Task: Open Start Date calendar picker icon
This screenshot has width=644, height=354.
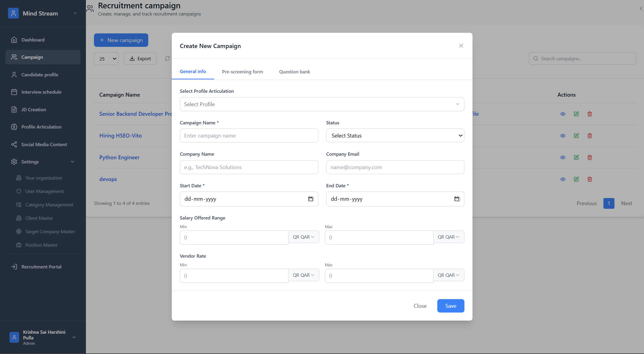Action: (x=311, y=199)
